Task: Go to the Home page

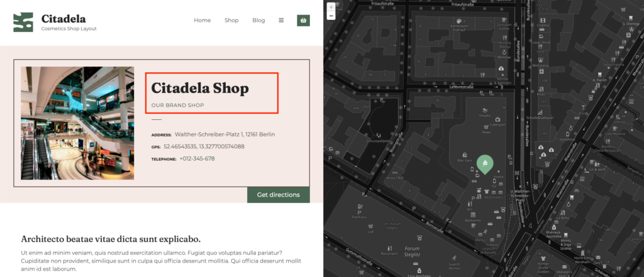Action: 203,20
